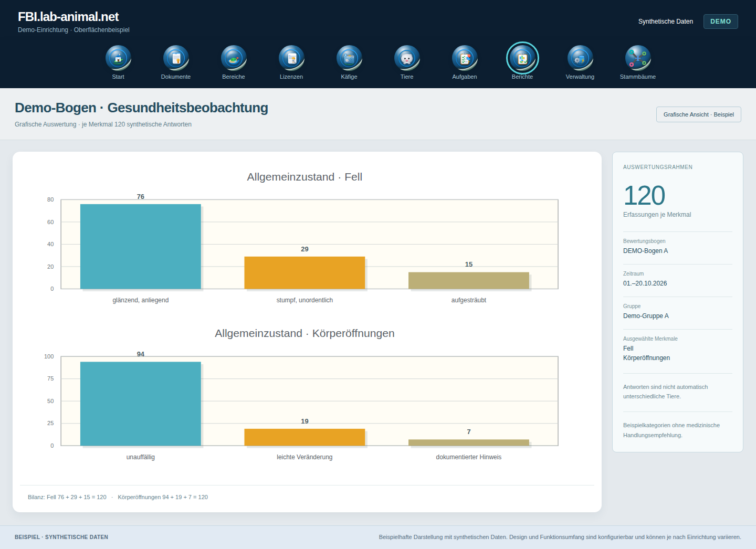
Task: Open the Tiere navigation icon
Action: coord(407,58)
